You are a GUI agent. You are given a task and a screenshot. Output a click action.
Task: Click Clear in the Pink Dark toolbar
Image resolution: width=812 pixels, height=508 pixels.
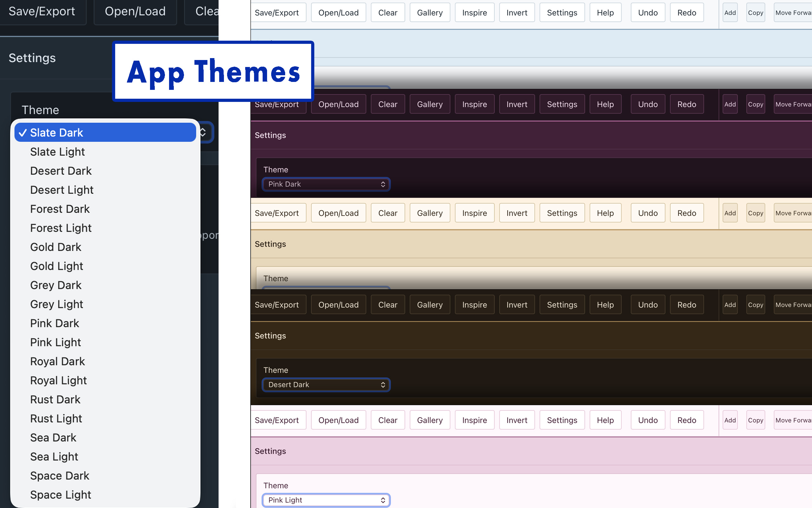(388, 104)
